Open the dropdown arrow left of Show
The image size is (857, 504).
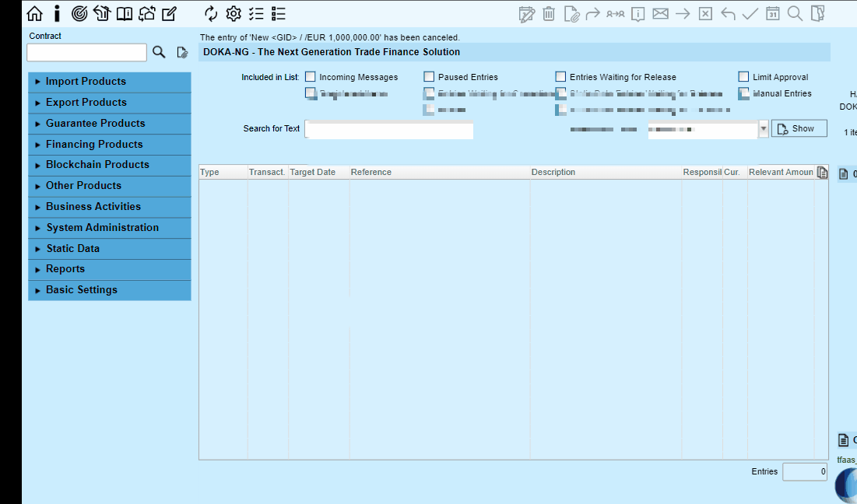(764, 129)
